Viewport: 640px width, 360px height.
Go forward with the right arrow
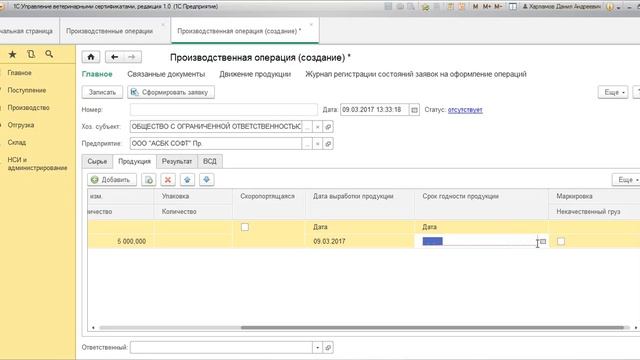(x=132, y=57)
